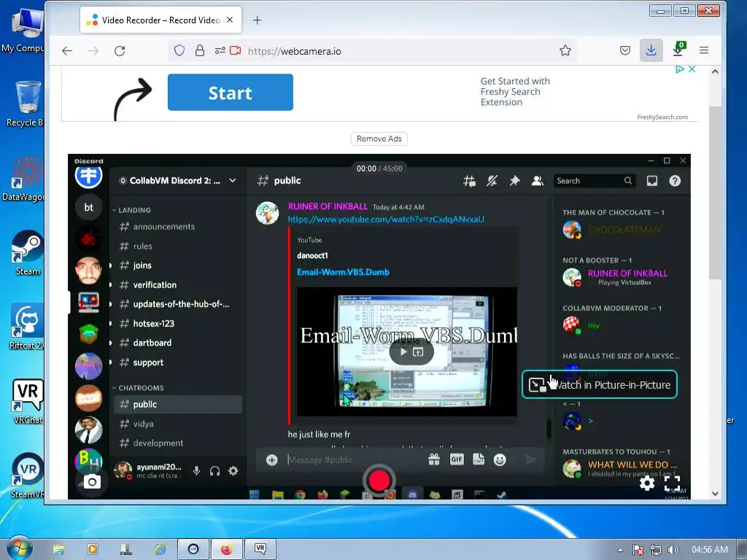Play the embedded YouTube video
747x560 pixels.
(403, 352)
